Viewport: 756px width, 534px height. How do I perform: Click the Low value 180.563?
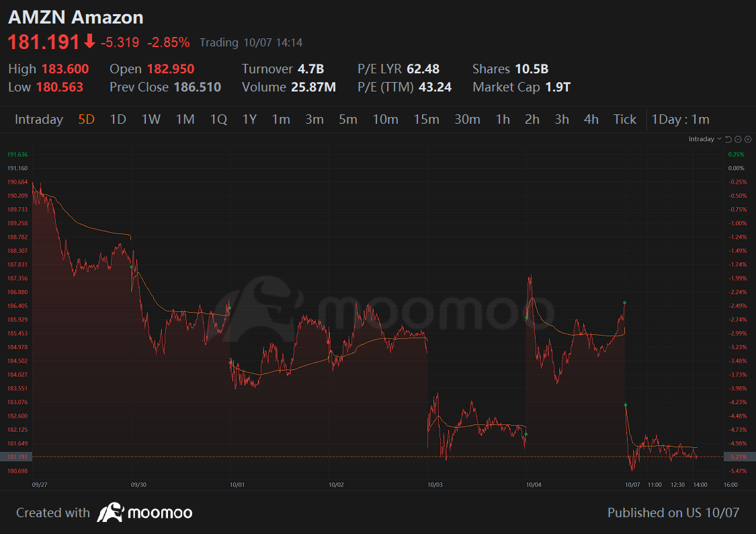click(60, 87)
